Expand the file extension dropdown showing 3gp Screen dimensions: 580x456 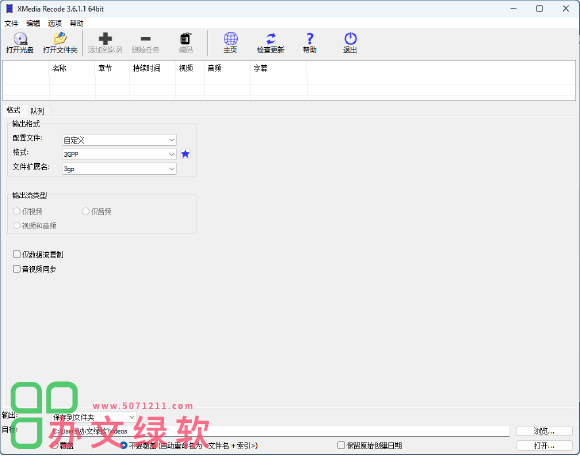tap(119, 169)
